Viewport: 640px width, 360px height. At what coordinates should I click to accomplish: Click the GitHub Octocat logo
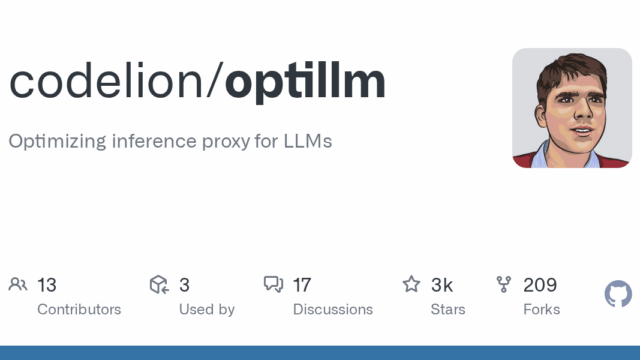618,293
